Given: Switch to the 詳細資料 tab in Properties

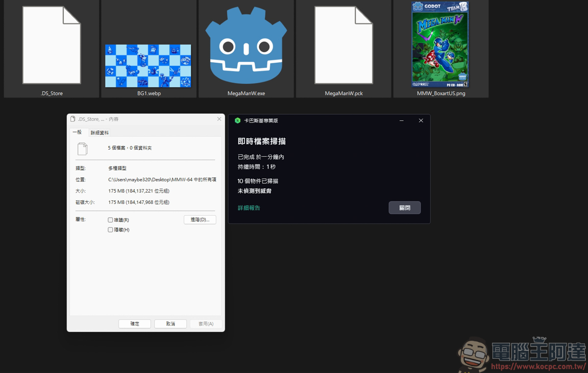Looking at the screenshot, I should tap(99, 133).
